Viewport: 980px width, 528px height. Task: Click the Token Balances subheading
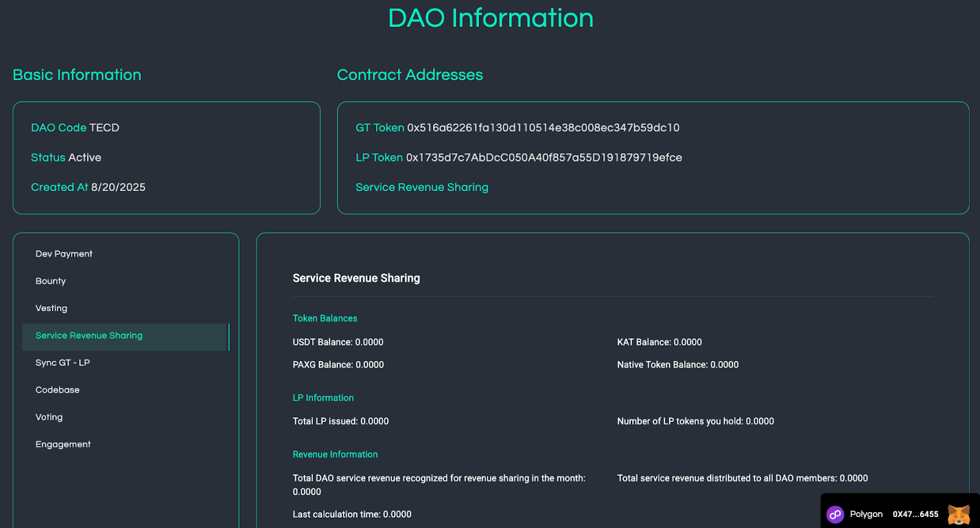click(x=325, y=319)
